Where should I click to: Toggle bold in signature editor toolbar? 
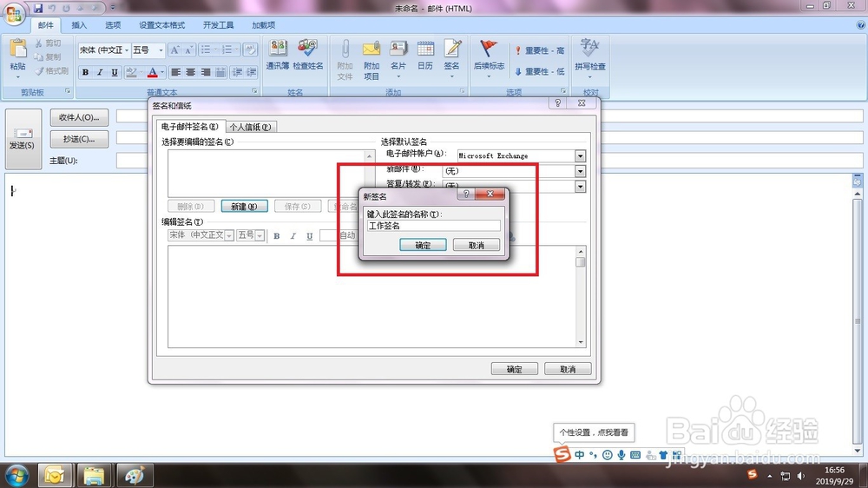276,236
